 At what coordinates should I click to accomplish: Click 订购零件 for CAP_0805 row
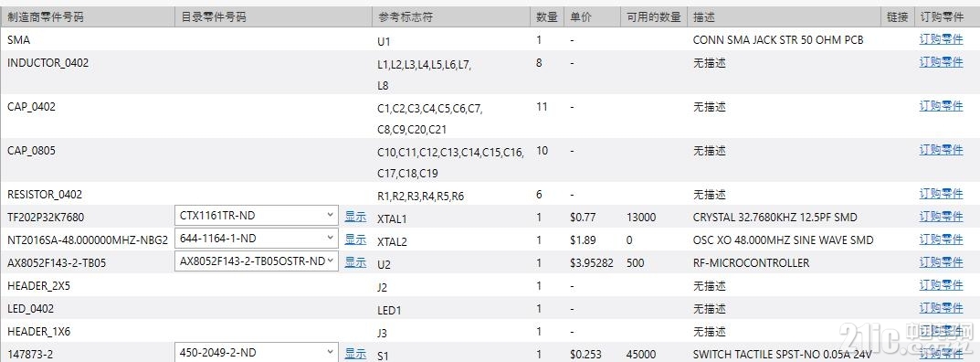pyautogui.click(x=941, y=149)
